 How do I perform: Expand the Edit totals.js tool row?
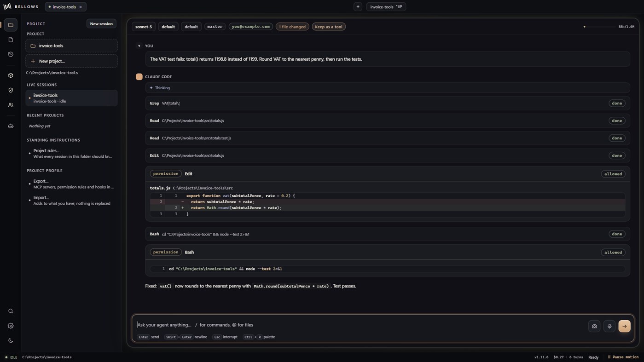388,155
